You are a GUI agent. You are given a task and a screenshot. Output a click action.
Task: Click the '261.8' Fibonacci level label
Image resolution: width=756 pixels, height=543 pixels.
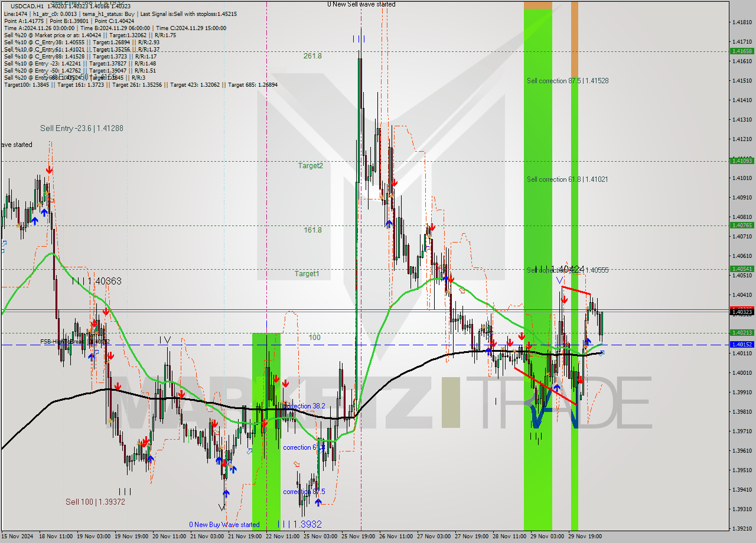(312, 56)
